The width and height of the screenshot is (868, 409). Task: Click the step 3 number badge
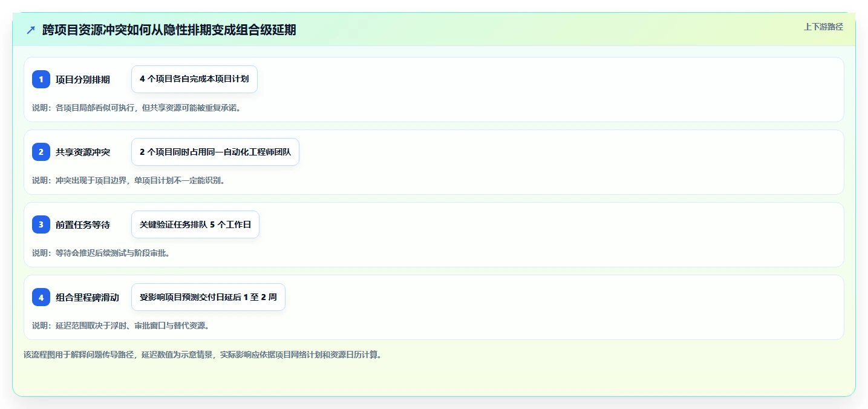point(41,224)
